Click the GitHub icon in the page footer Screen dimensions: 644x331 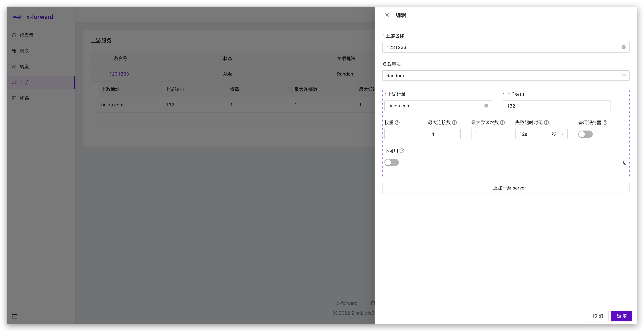coord(372,303)
